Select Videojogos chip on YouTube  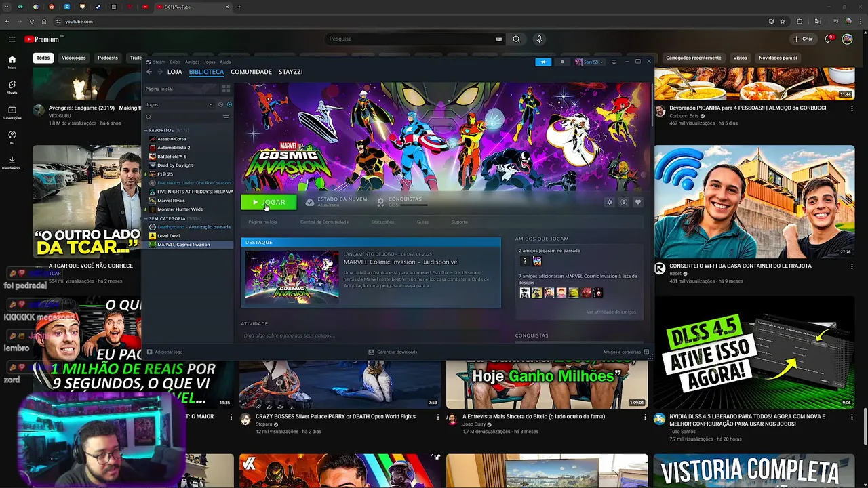pyautogui.click(x=74, y=58)
